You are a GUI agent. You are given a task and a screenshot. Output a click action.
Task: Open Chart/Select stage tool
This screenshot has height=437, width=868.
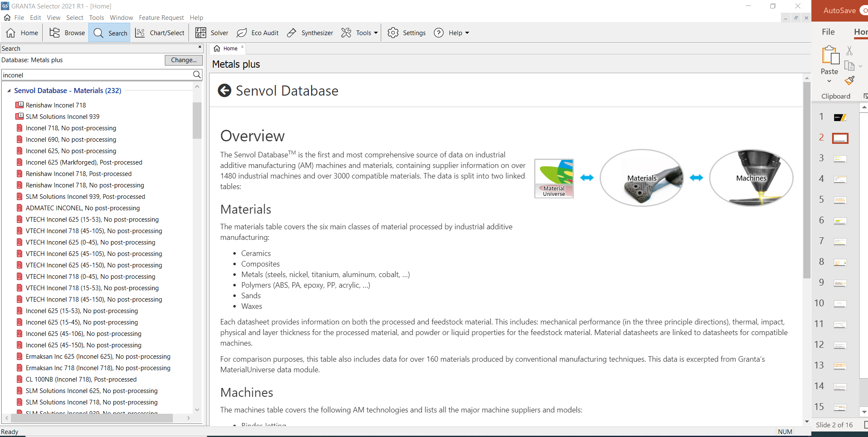[x=160, y=33]
